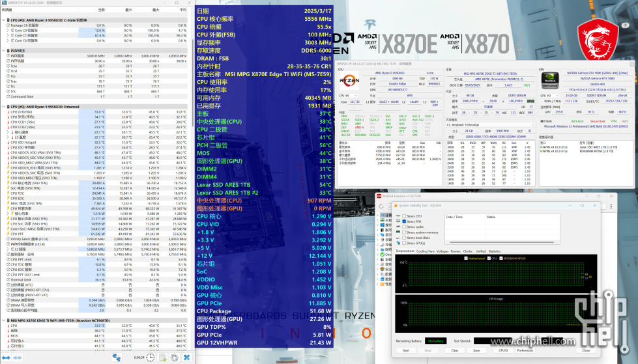638x364 pixels.
Task: Switch to the Powers tab
Action: click(x=456, y=251)
